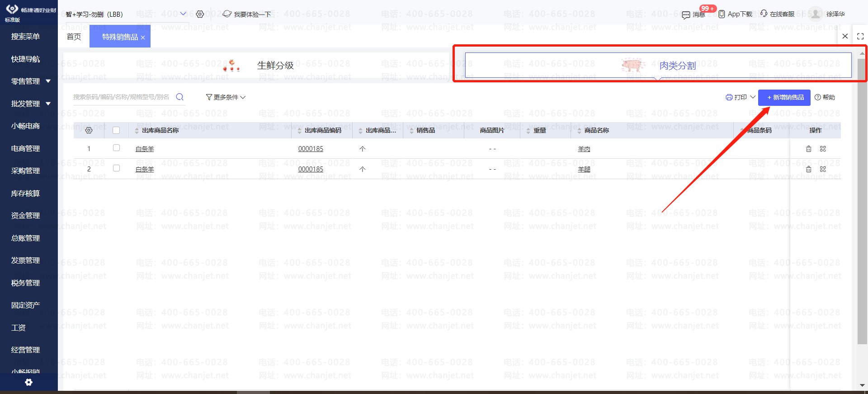Open table column settings gear
This screenshot has height=394, width=868.
89,130
